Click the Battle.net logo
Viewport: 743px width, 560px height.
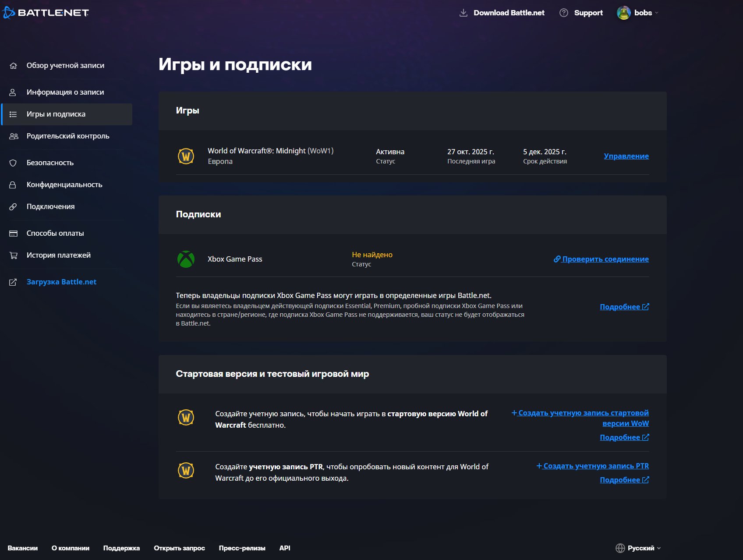click(x=46, y=13)
